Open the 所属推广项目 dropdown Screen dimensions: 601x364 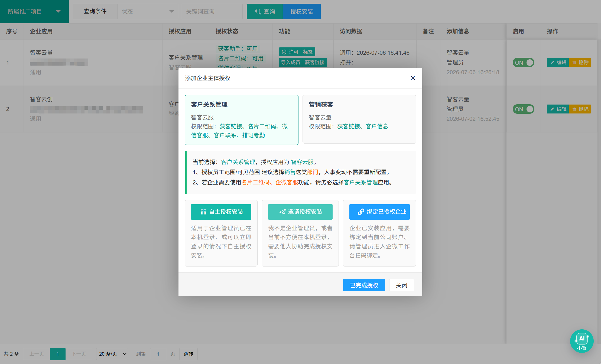34,12
